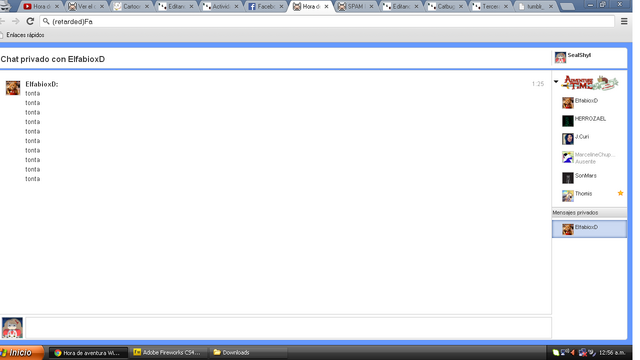640x360 pixels.
Task: Click own avatar beside the message box
Action: pos(12,328)
